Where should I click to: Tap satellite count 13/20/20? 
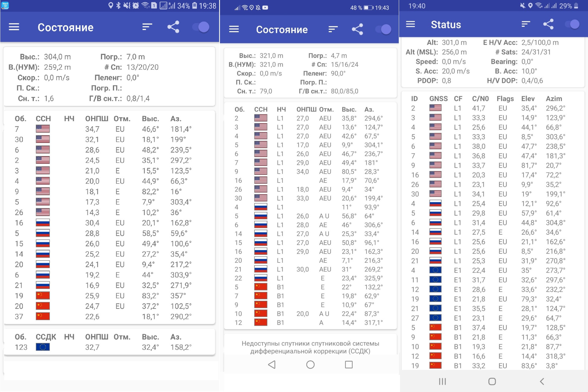[x=142, y=67]
